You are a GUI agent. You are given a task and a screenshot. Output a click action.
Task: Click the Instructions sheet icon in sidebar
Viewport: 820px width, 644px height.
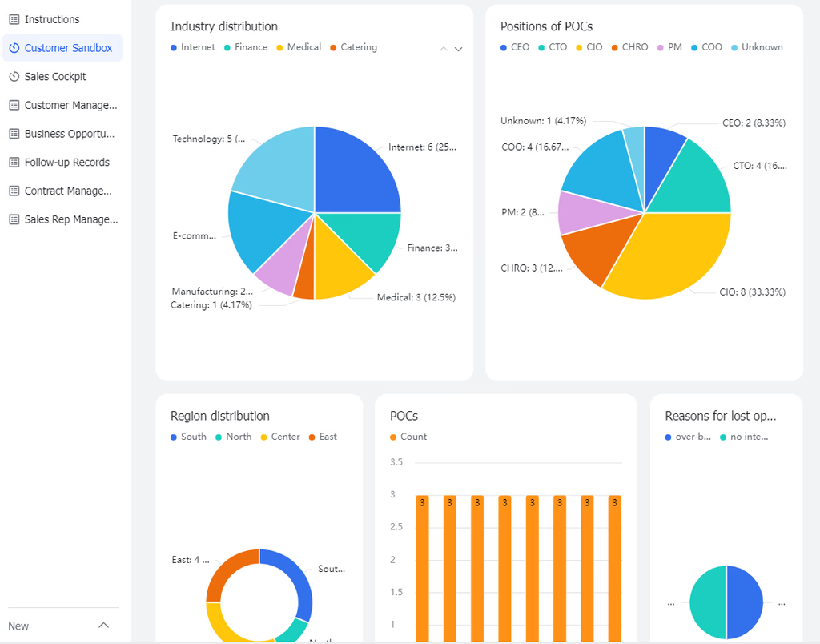point(14,20)
